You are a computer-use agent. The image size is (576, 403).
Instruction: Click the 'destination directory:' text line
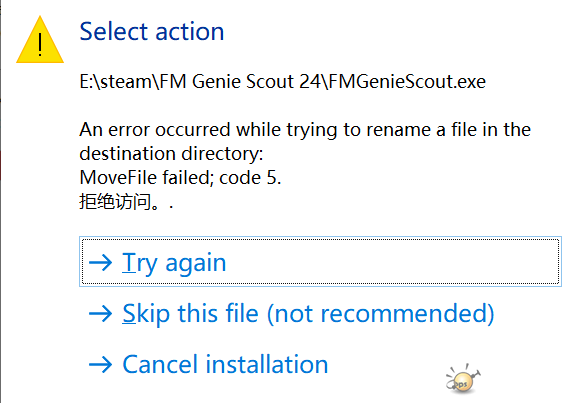point(171,154)
